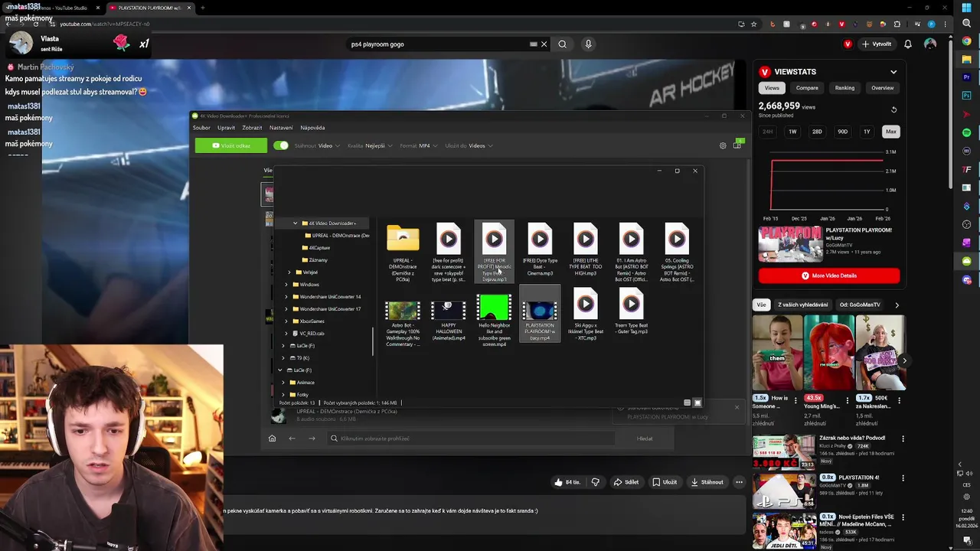Open the Uložit do Videos dropdown
This screenshot has height=551, width=980.
[x=469, y=145]
